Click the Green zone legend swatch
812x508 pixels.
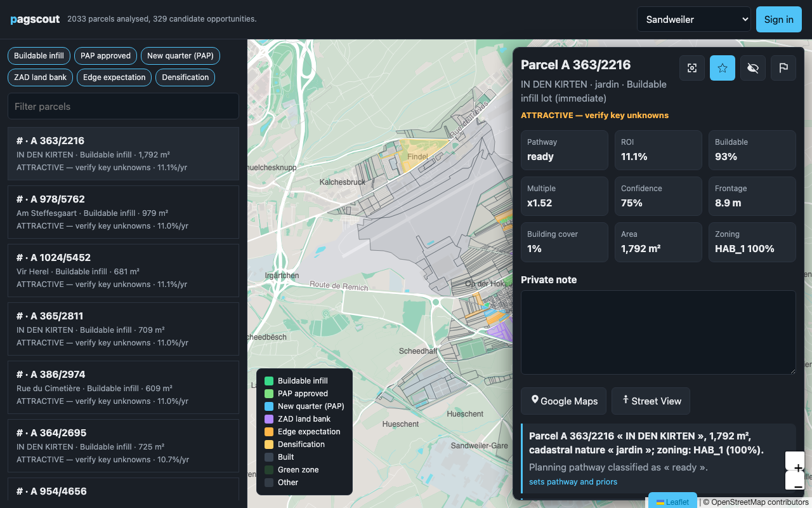pos(269,470)
